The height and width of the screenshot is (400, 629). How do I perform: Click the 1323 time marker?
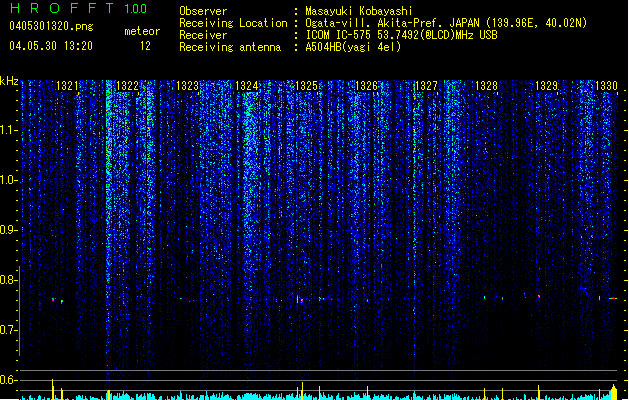pyautogui.click(x=187, y=86)
